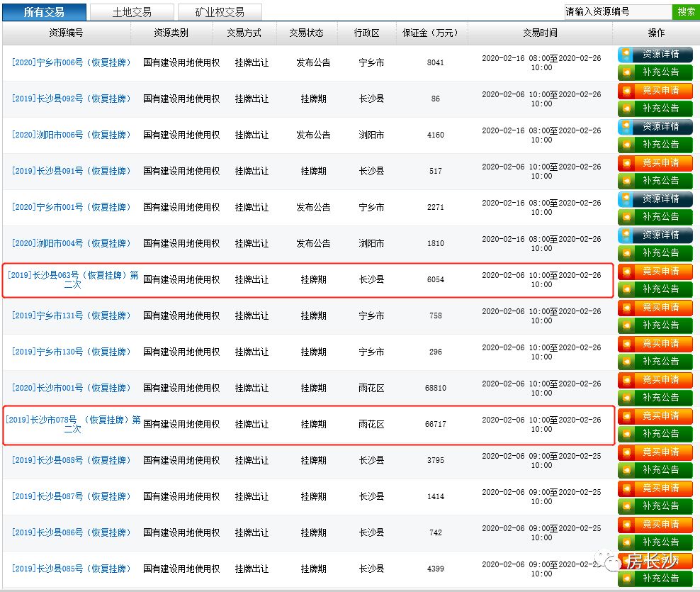Viewport: 700px width, 592px height.
Task: Click 竞买申请 for 长沙市078号
Action: pyautogui.click(x=655, y=416)
